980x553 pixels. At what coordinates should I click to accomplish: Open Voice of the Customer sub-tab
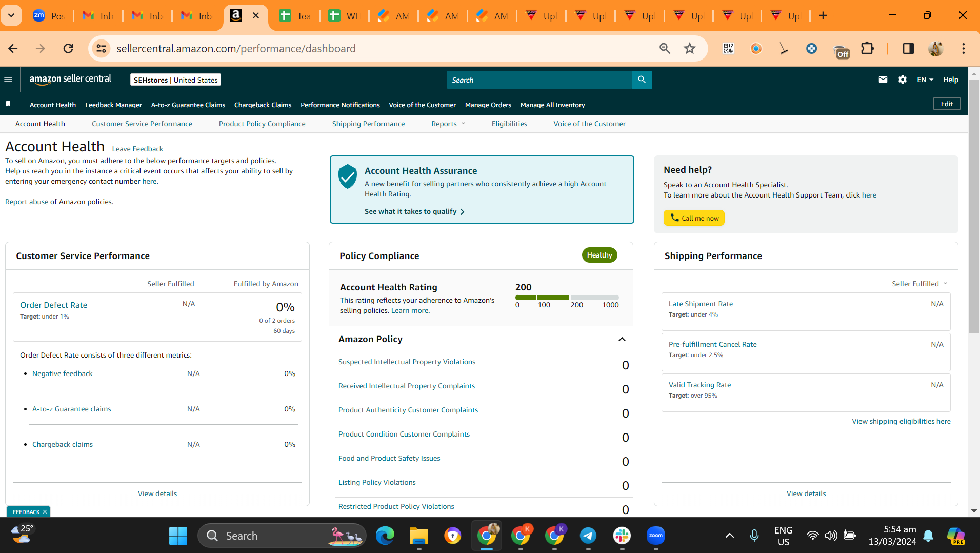589,124
